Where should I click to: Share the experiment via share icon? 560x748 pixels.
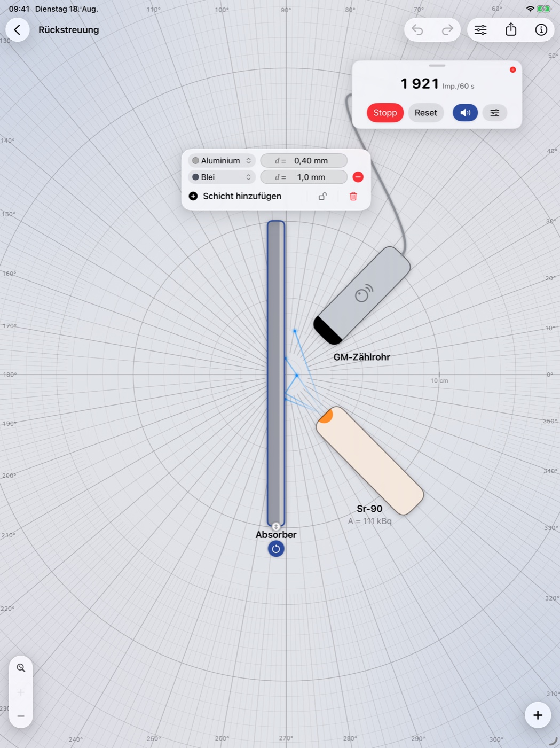coord(511,30)
